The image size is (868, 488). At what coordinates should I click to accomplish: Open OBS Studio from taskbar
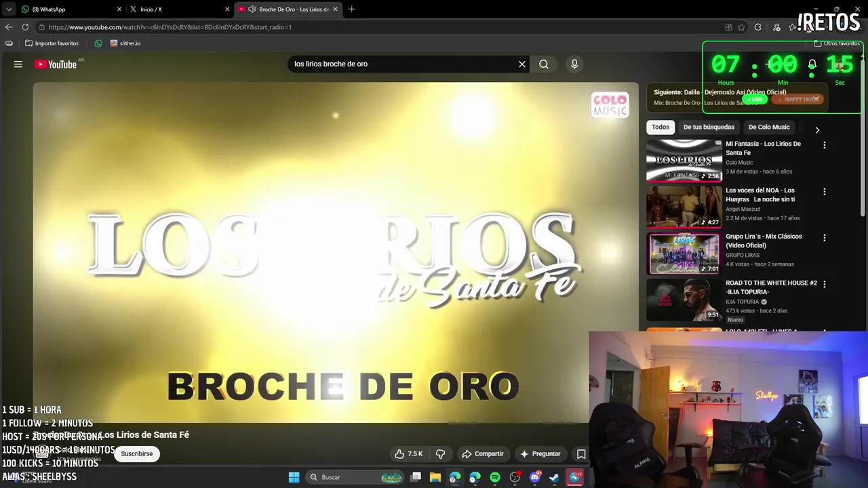pyautogui.click(x=515, y=477)
